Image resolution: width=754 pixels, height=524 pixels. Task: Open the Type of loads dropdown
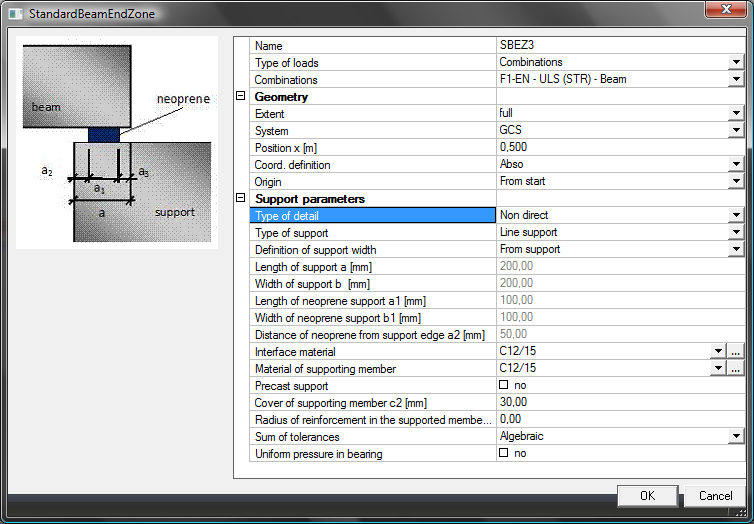[x=736, y=63]
